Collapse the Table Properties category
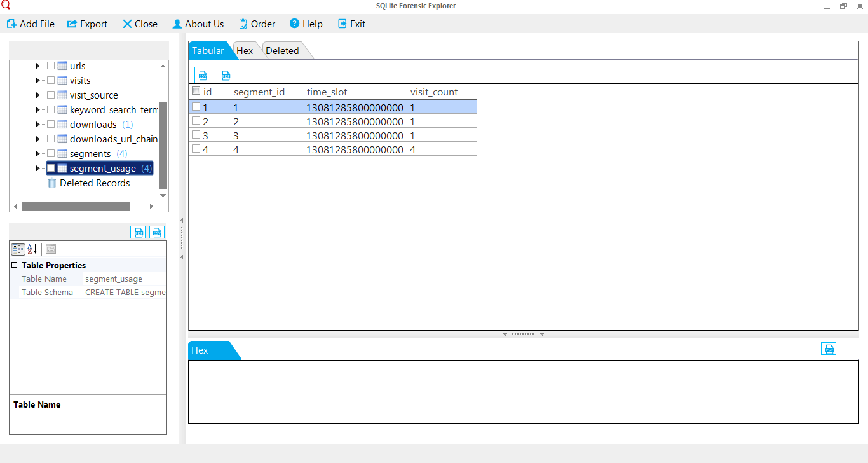The image size is (868, 463). tap(15, 265)
